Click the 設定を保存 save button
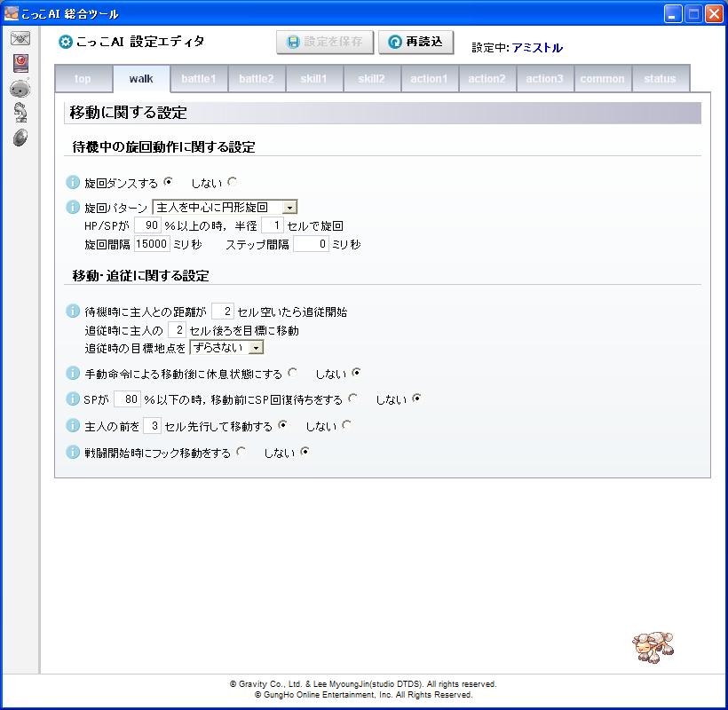 click(x=324, y=42)
